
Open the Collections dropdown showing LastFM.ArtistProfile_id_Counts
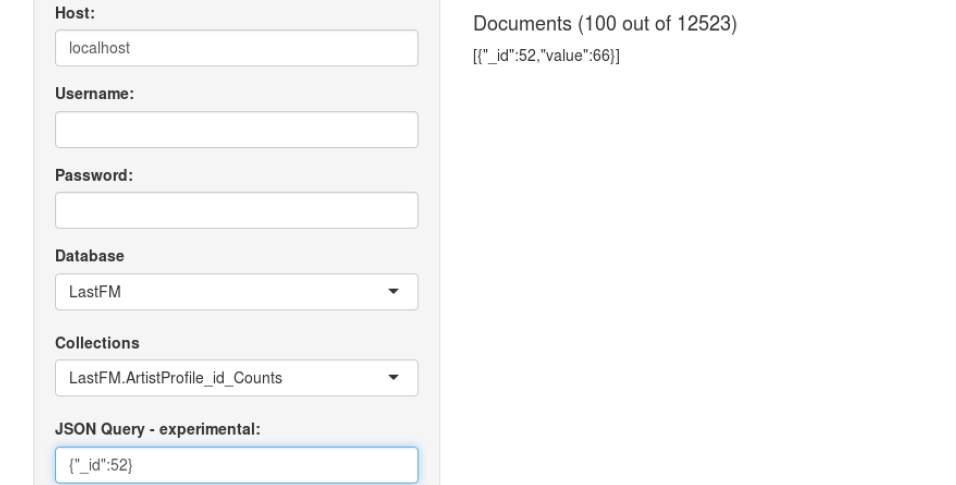click(237, 378)
